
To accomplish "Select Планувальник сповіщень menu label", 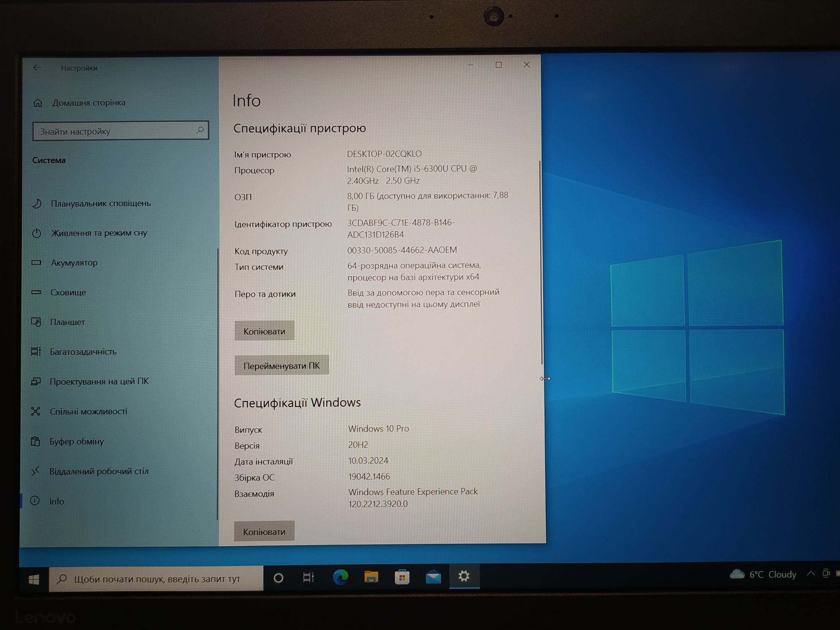I will coord(101,203).
